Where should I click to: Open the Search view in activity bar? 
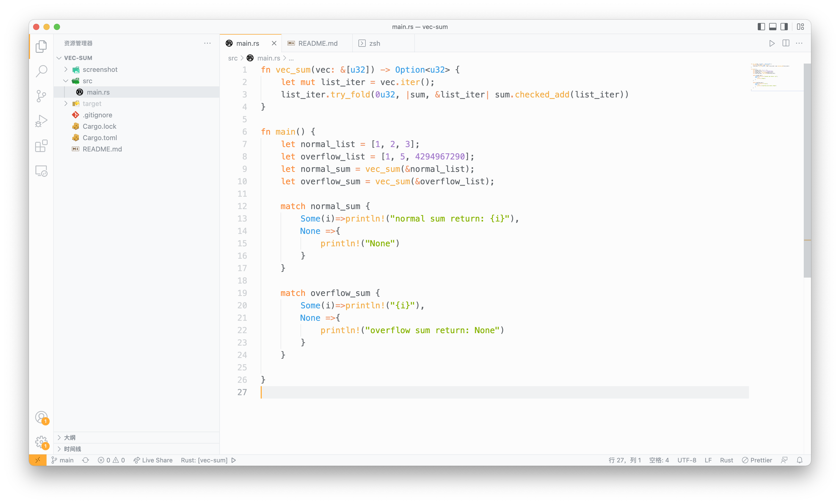coord(41,71)
